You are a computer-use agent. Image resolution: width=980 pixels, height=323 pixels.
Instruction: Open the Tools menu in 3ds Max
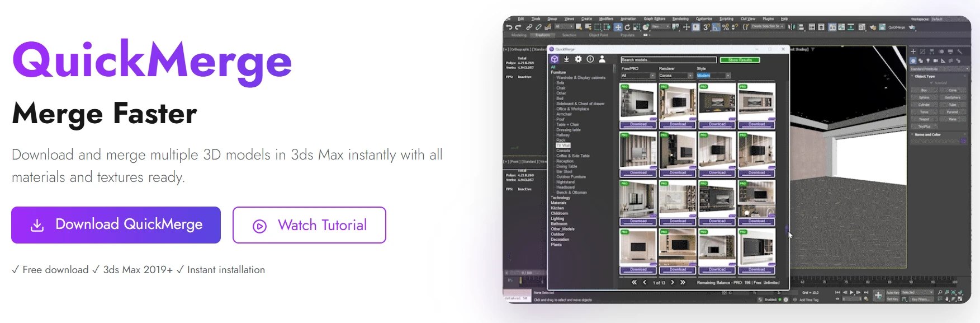coord(536,18)
